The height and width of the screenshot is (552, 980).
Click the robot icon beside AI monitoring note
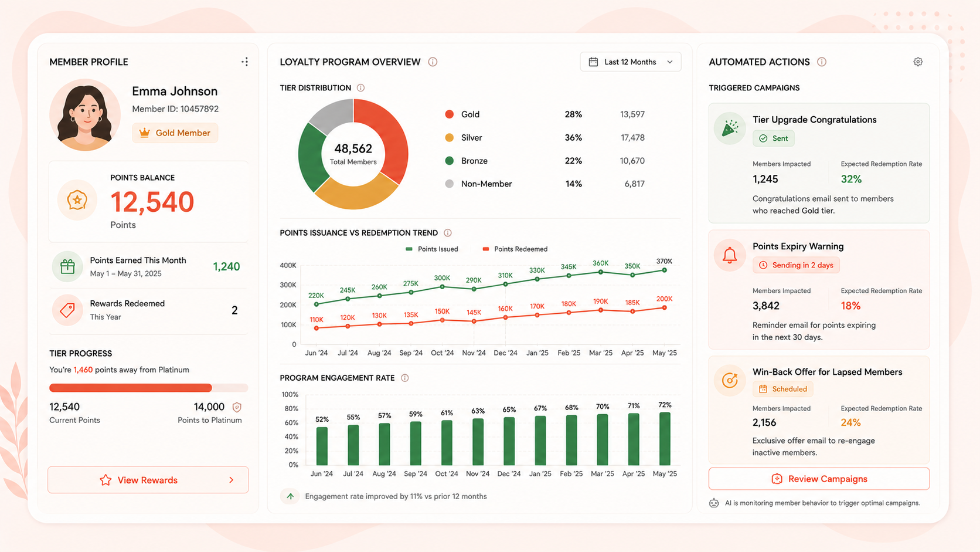pos(714,503)
